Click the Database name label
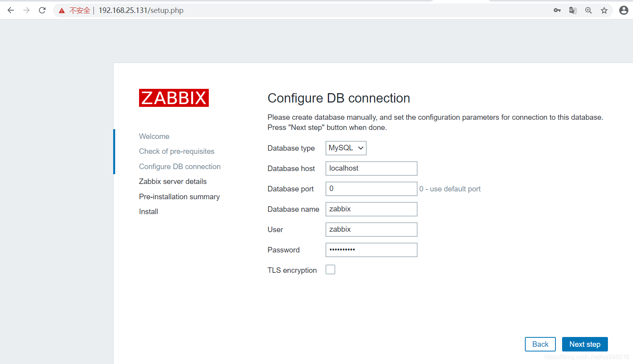Screen dimensions: 633x364 (x=293, y=209)
